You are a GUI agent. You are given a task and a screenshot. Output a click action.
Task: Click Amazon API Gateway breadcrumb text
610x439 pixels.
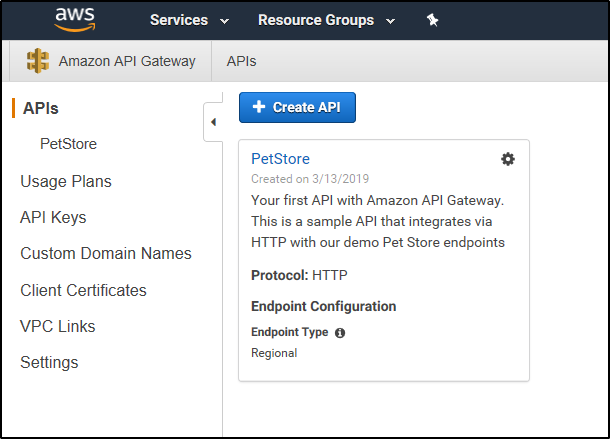tap(127, 61)
